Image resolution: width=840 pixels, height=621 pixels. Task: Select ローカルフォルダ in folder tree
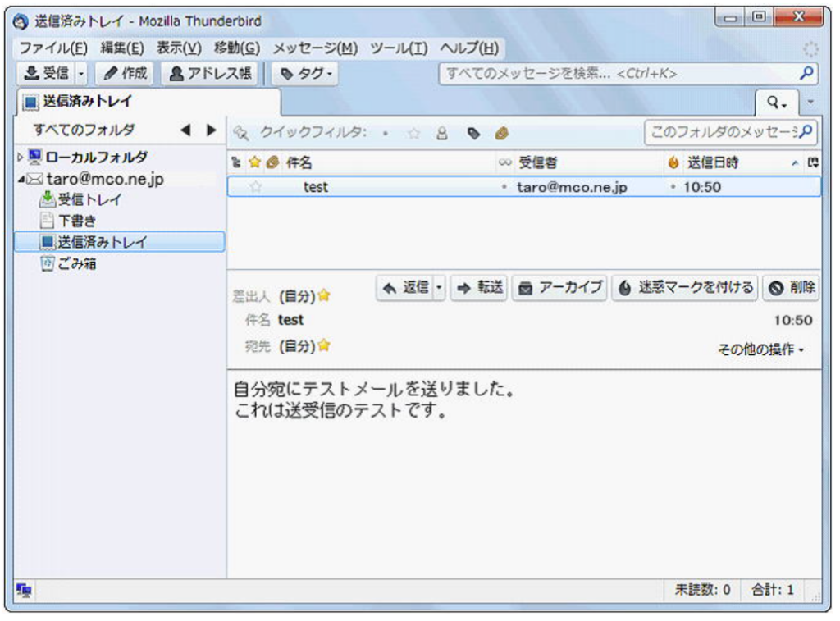[x=97, y=157]
